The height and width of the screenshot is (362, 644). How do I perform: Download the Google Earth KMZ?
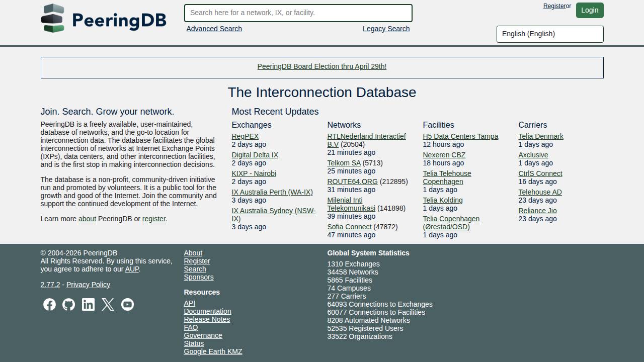point(212,351)
